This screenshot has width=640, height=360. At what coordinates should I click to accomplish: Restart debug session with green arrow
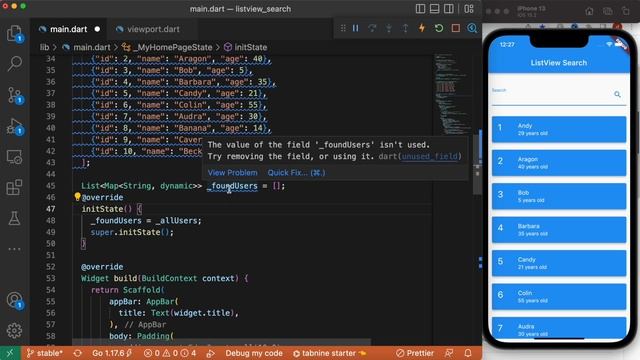click(x=439, y=28)
